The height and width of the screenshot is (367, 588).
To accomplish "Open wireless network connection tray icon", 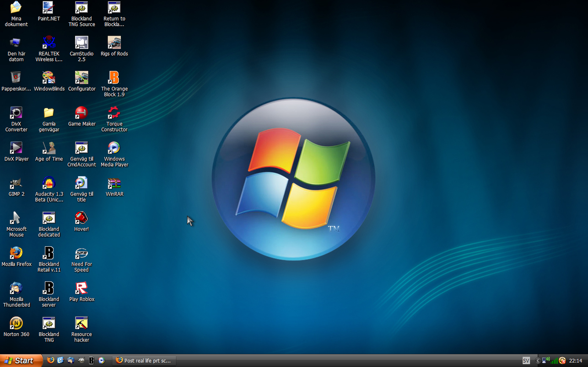I will pos(546,360).
